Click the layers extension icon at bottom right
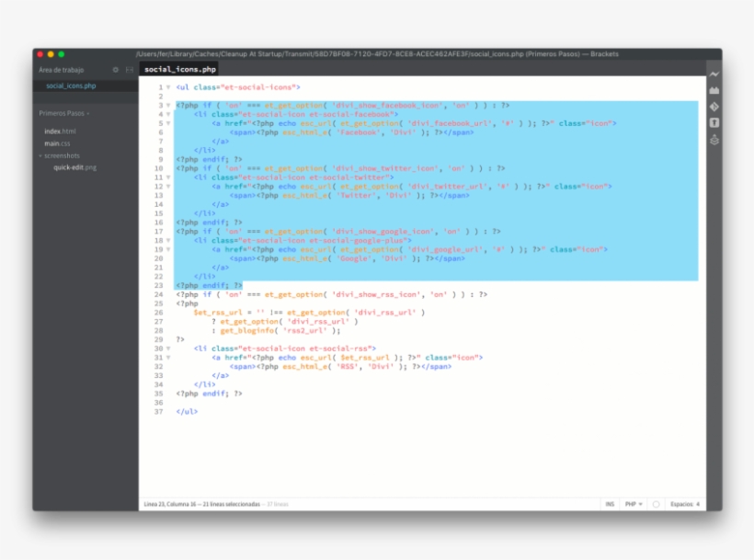 click(x=714, y=139)
